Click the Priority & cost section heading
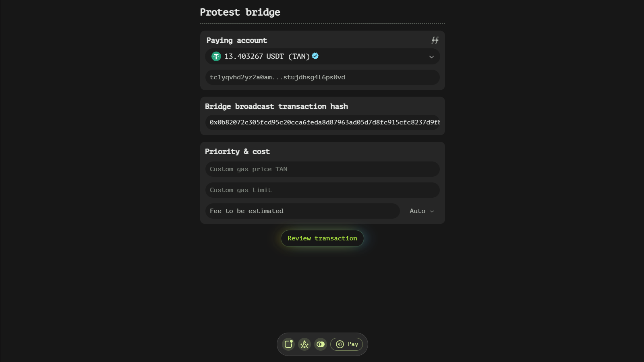Screen dimensions: 644x362 237,151
